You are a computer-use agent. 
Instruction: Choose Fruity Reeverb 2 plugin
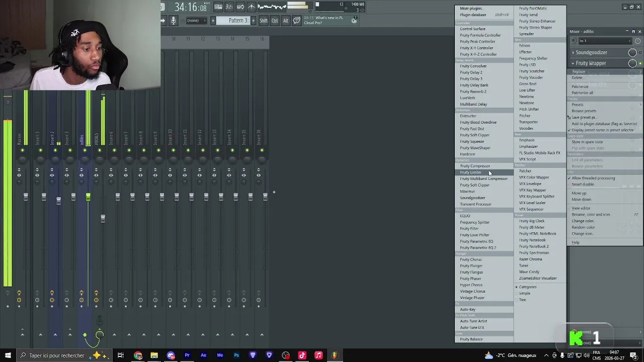tap(484, 92)
